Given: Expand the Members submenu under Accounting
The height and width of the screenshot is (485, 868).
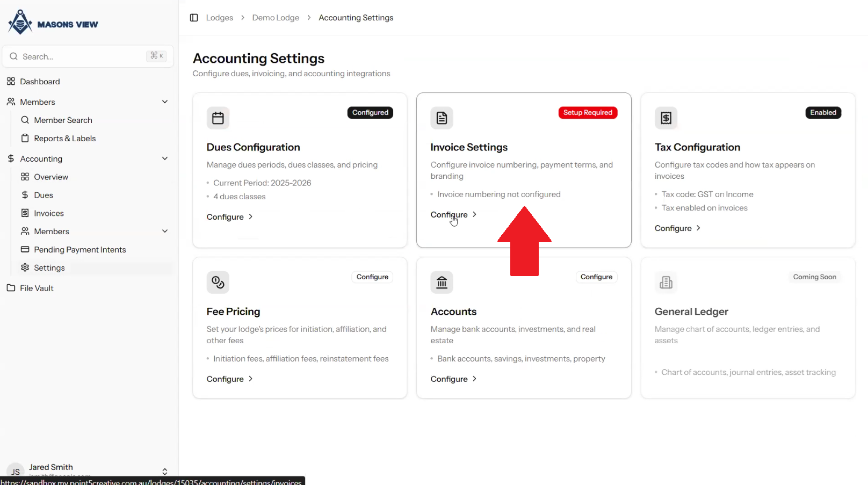Looking at the screenshot, I should pos(165,231).
